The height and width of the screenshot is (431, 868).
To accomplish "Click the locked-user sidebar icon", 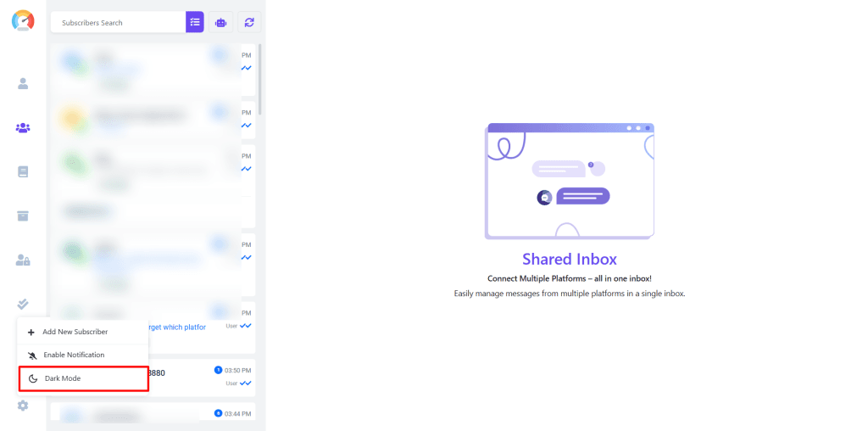I will pyautogui.click(x=23, y=260).
